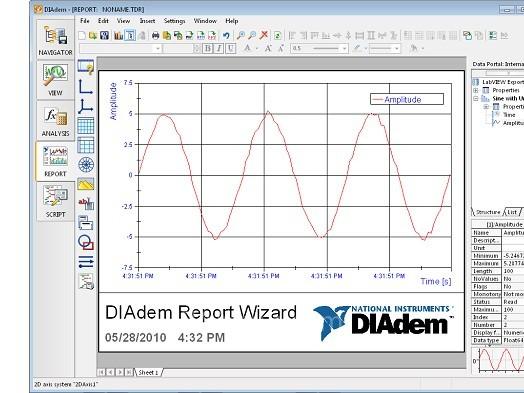
Task: Open the Insert menu
Action: coord(147,21)
